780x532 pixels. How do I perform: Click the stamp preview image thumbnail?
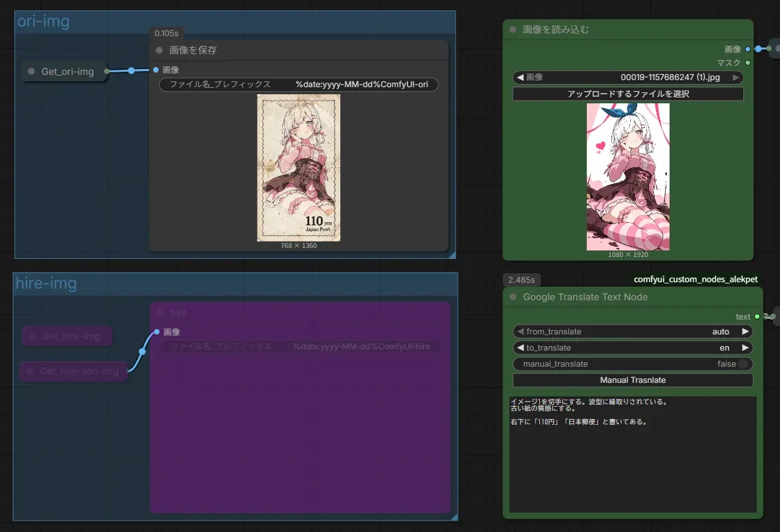click(298, 168)
